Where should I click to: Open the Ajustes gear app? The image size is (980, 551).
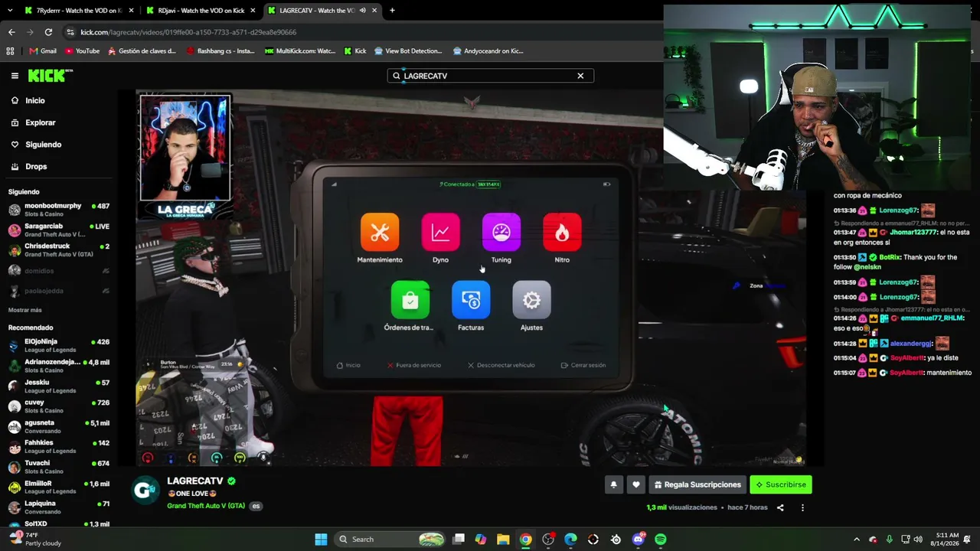pos(531,300)
